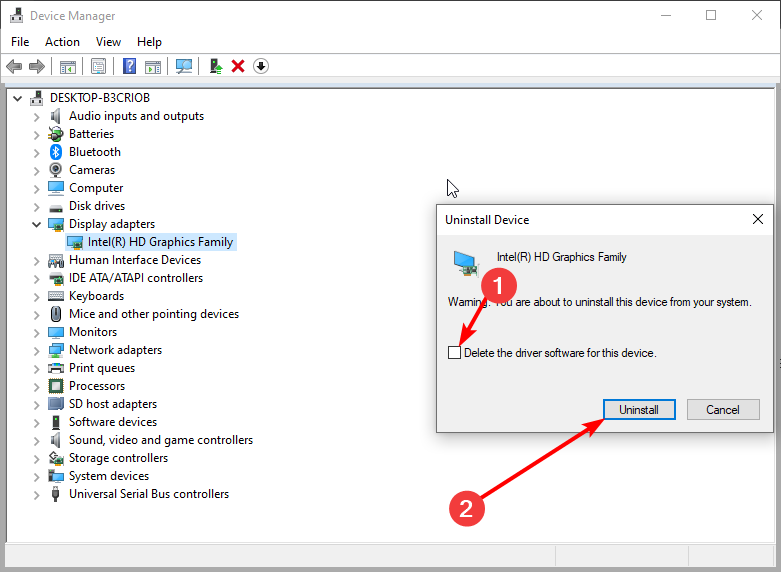This screenshot has height=572, width=781.
Task: Click the Device Manager title bar icon
Action: (x=16, y=16)
